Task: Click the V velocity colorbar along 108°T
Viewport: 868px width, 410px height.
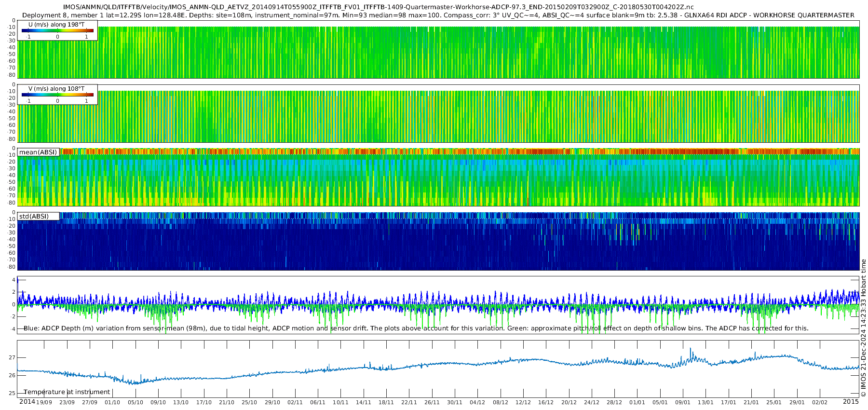Action: click(x=57, y=95)
